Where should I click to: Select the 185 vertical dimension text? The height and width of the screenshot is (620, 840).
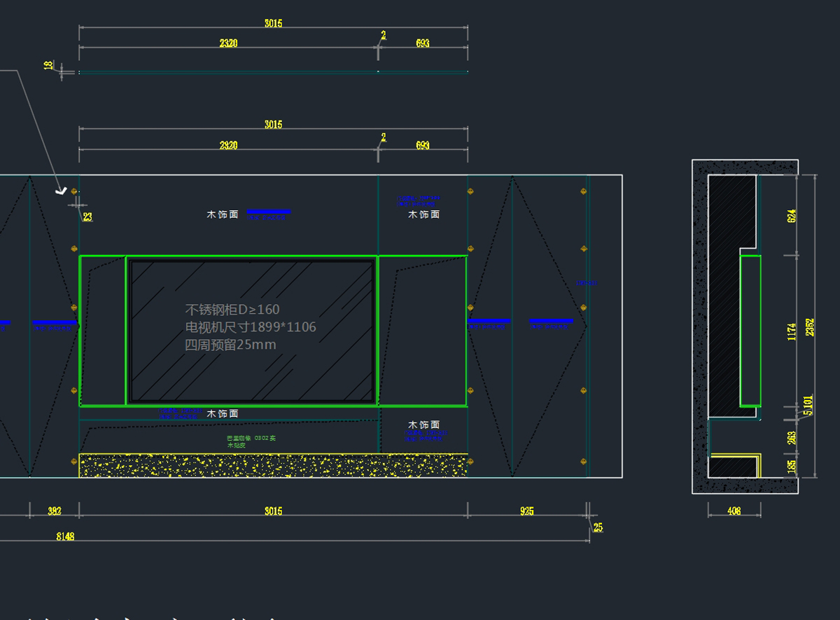[792, 467]
